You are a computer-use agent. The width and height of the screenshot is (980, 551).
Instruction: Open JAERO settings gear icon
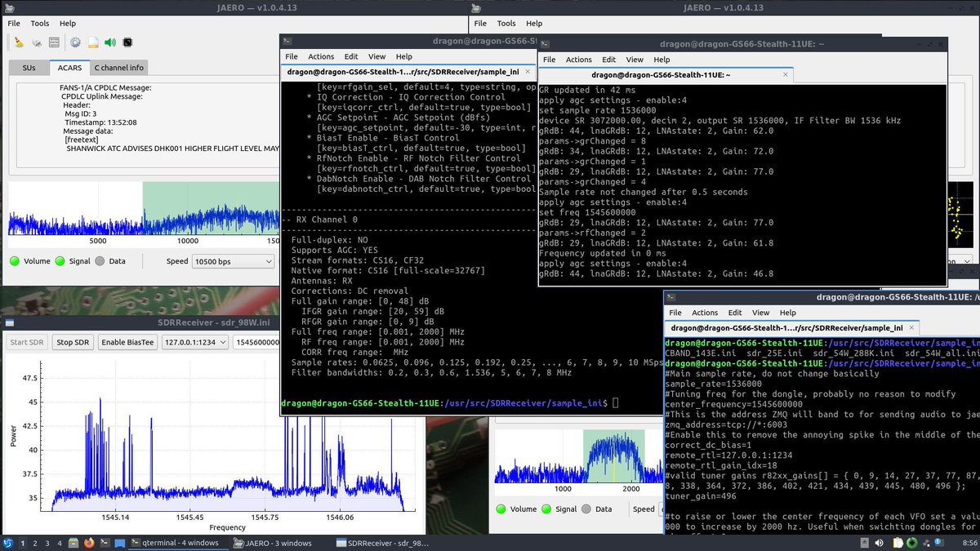click(x=75, y=42)
